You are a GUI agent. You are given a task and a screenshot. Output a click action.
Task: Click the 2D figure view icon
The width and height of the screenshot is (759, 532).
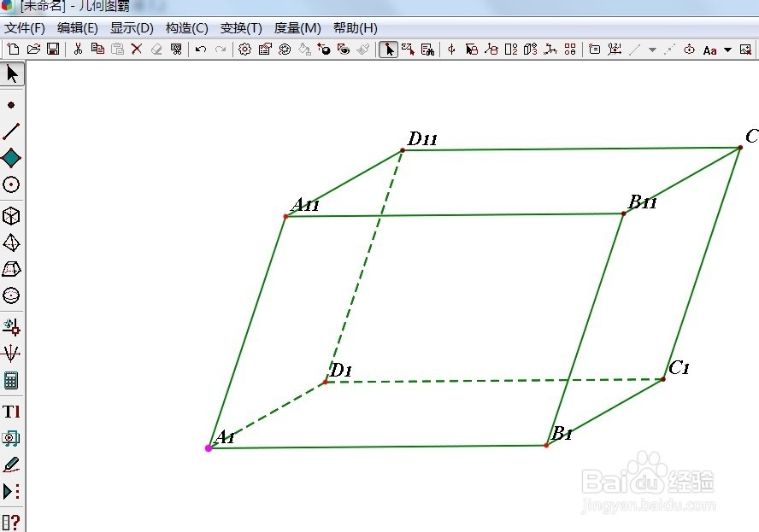tap(511, 49)
